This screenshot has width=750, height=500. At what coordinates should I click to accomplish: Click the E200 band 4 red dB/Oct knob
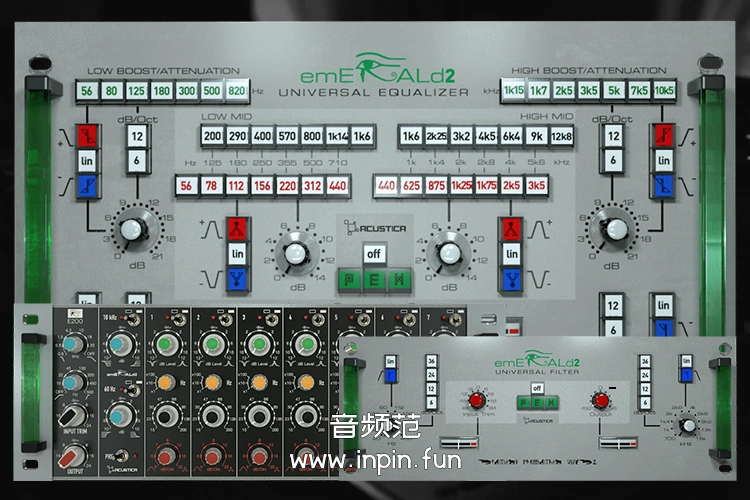click(x=307, y=456)
